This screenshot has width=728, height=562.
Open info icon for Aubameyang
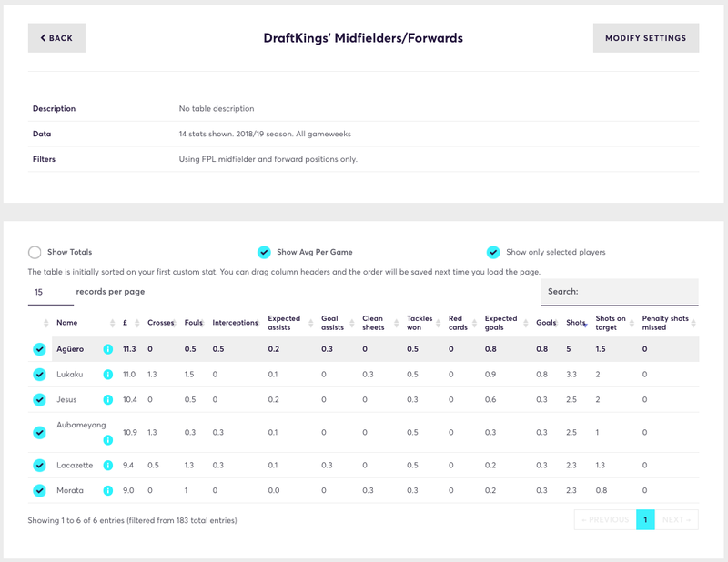(x=107, y=440)
